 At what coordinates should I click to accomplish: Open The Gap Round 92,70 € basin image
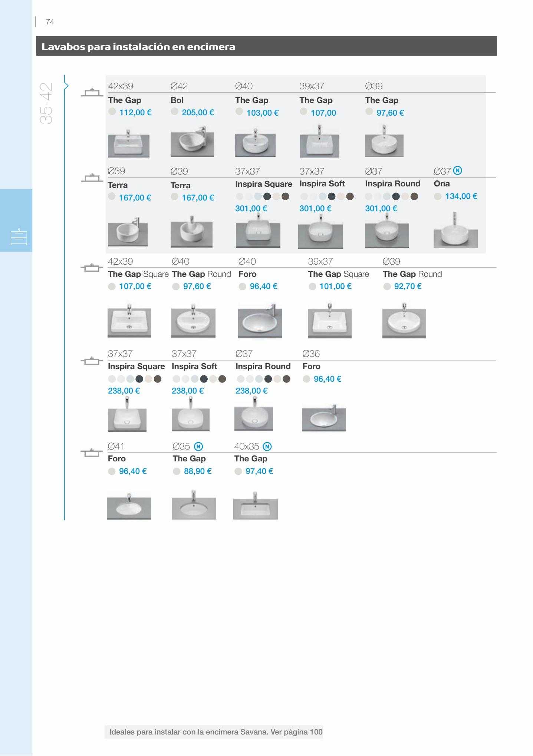[x=404, y=321]
